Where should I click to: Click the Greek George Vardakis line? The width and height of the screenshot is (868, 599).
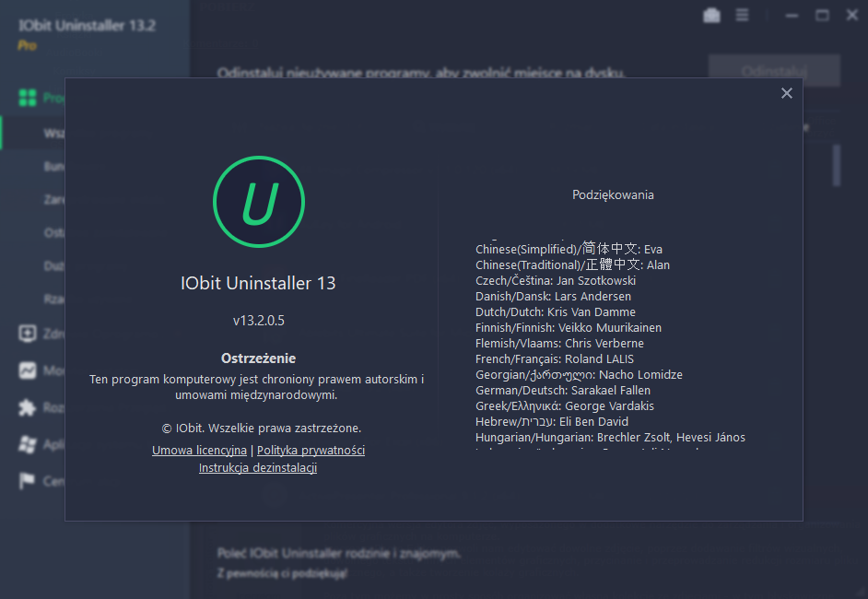click(565, 405)
